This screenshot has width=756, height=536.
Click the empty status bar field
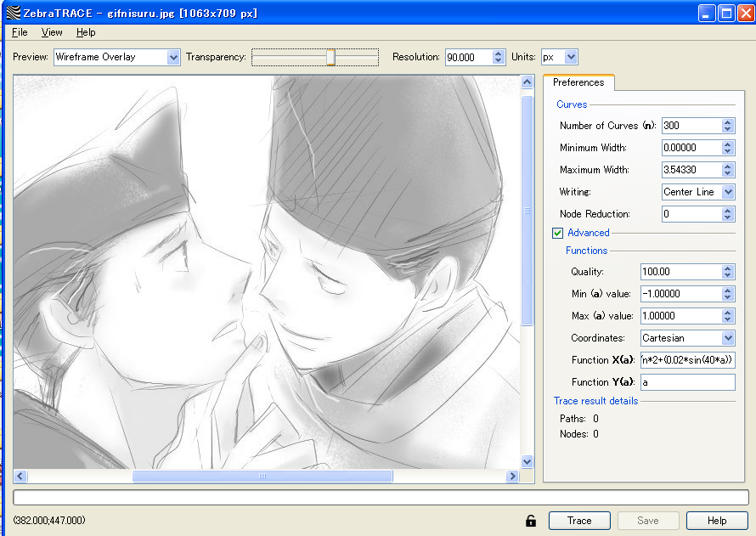[x=381, y=497]
